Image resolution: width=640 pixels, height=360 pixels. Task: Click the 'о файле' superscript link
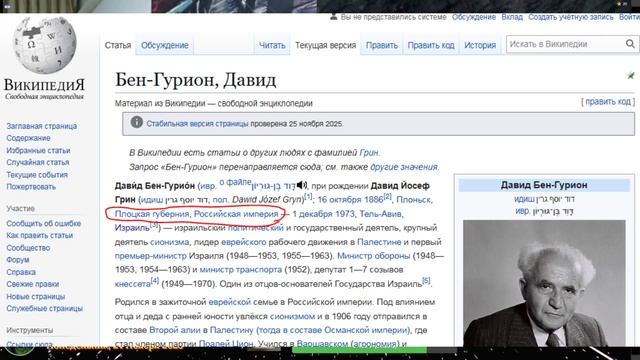[x=235, y=182]
